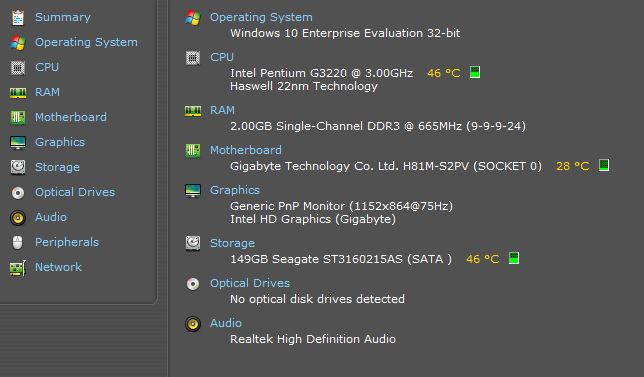Click the Graphics heading link in summary
644x377 pixels.
click(235, 190)
